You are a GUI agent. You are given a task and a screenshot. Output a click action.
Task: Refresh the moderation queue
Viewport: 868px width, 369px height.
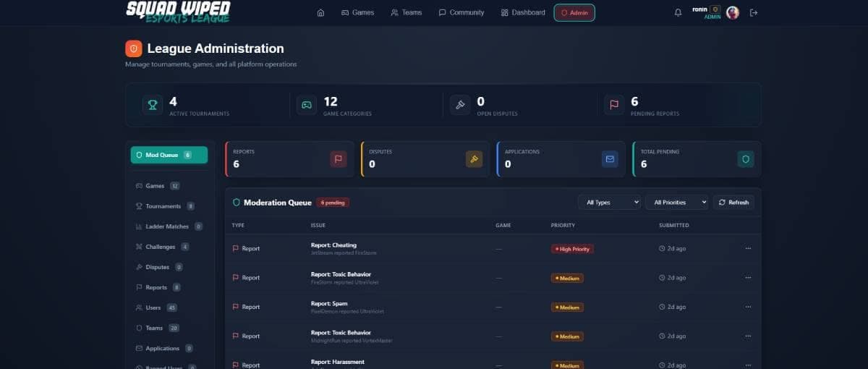tap(733, 203)
